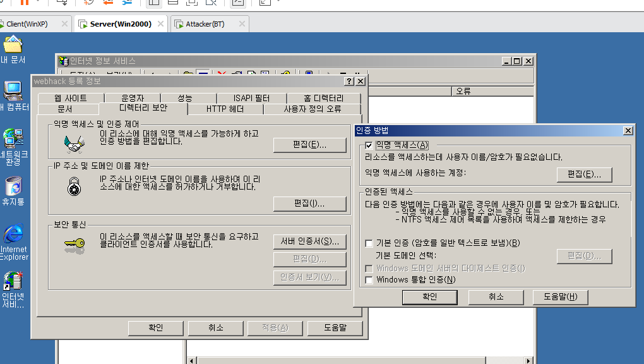Close the Client(WinXP) VM tab
The width and height of the screenshot is (644, 364).
(x=64, y=24)
